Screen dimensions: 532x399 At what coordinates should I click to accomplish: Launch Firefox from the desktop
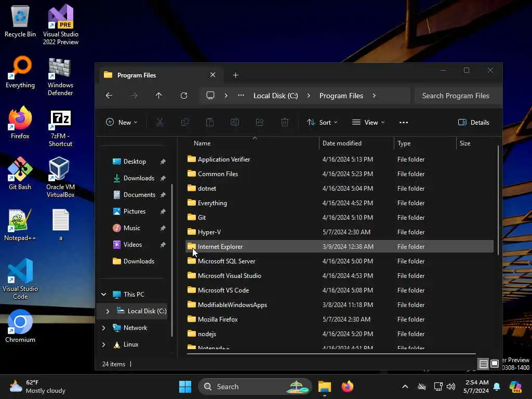pos(20,123)
